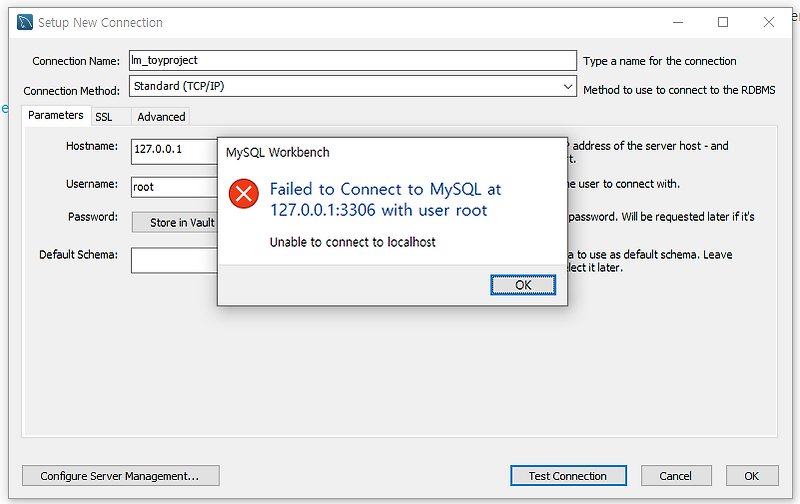The height and width of the screenshot is (504, 800).
Task: Close the Setup New Connection window
Action: click(769, 22)
